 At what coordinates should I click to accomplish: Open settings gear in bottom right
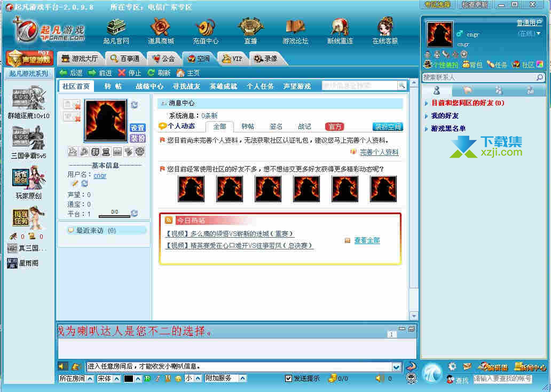(452, 367)
